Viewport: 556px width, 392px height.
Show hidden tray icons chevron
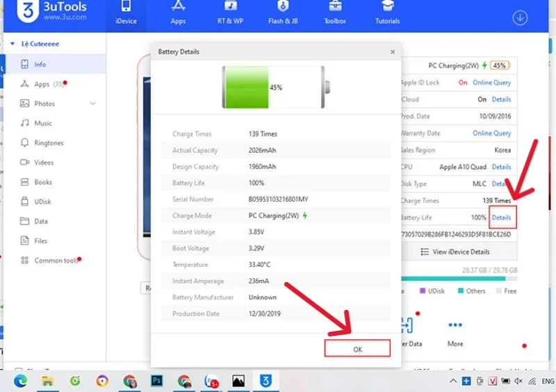point(453,382)
